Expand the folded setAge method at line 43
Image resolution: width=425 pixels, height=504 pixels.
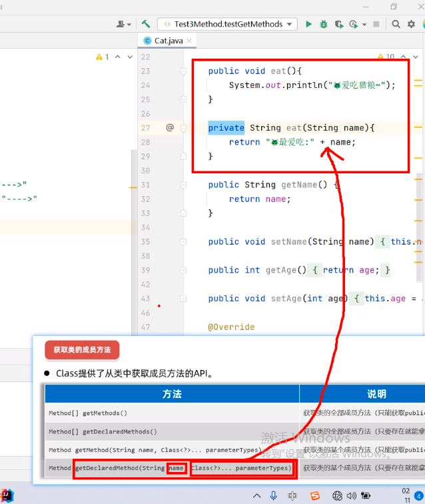tap(183, 299)
